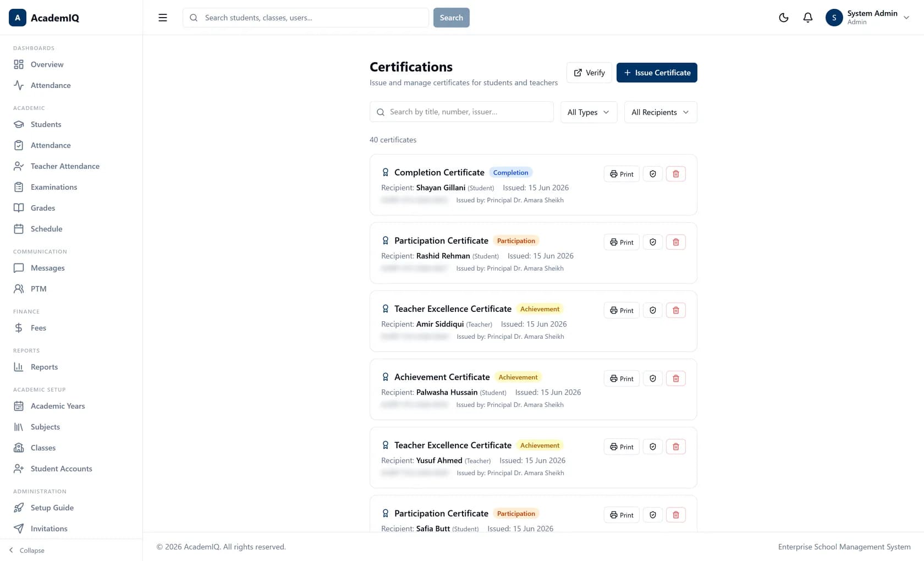Verify the Completion Certificate for Shayan Gillani

(x=653, y=174)
